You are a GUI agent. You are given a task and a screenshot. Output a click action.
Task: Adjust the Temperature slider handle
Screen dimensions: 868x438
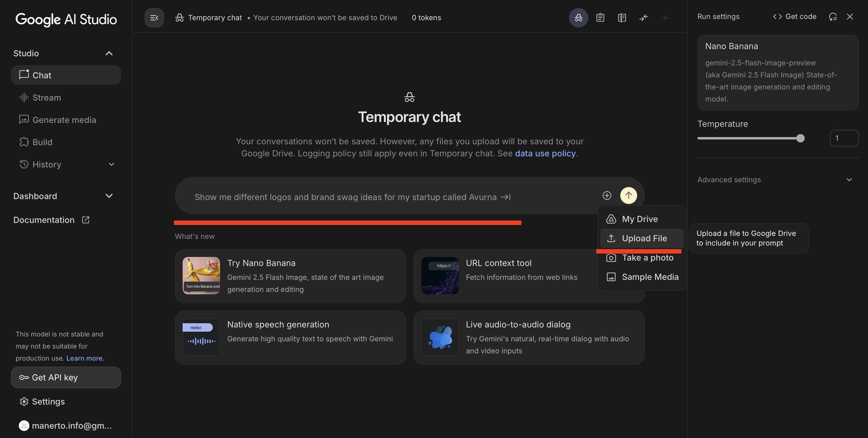pos(800,138)
